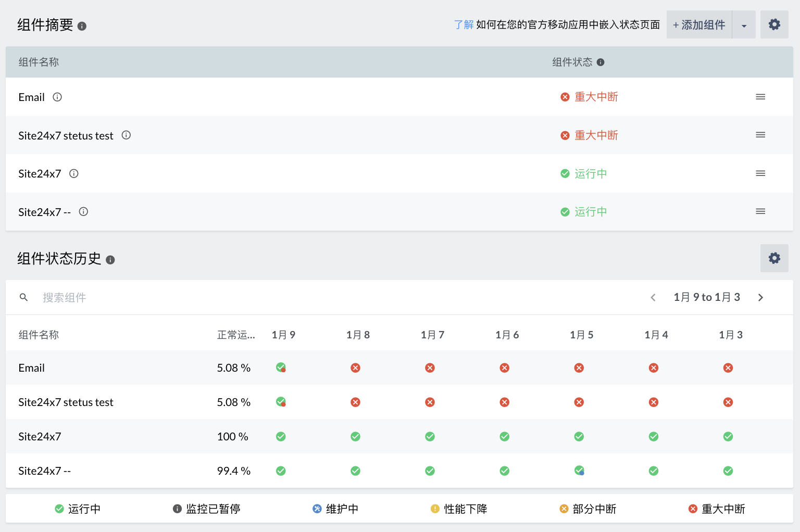Go to previous date range

pos(653,297)
